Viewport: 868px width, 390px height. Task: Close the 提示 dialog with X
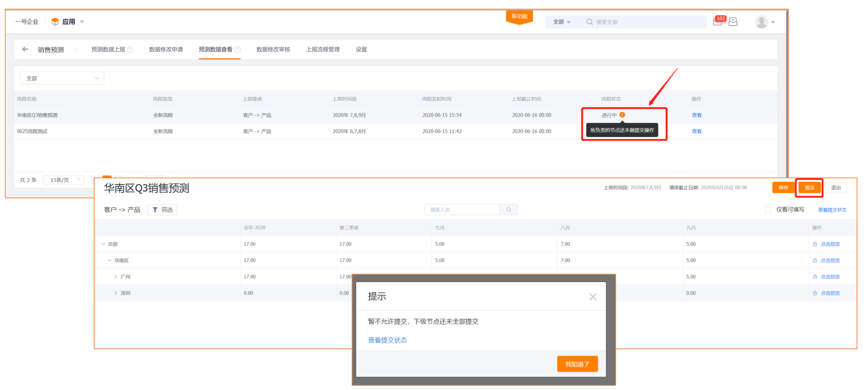click(593, 297)
